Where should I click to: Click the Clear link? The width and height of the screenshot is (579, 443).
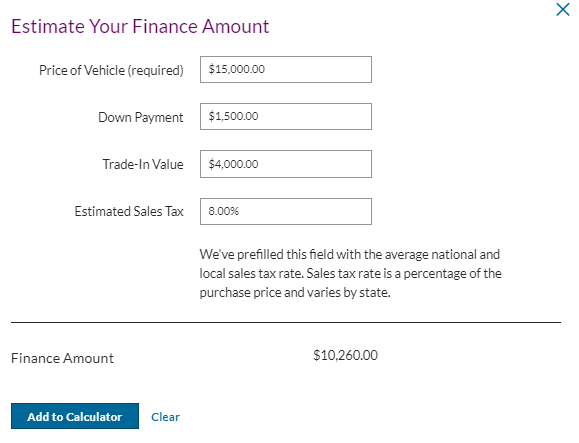pos(165,417)
